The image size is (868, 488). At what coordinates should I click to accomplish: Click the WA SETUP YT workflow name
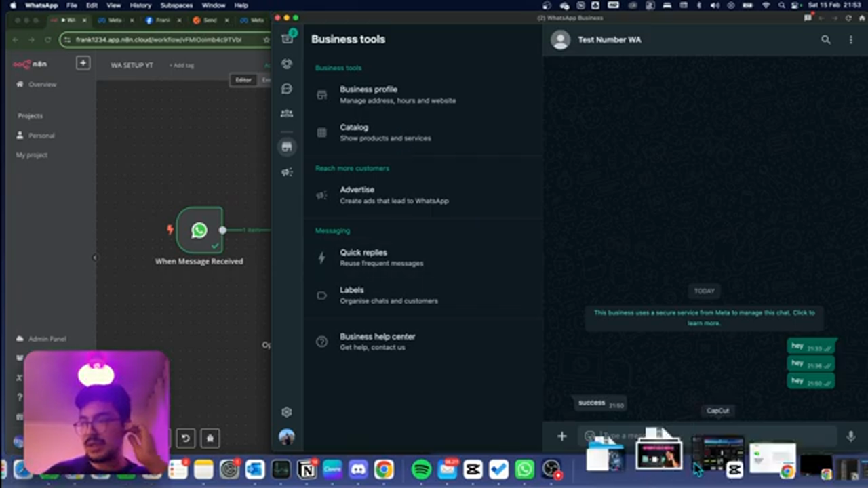point(132,66)
